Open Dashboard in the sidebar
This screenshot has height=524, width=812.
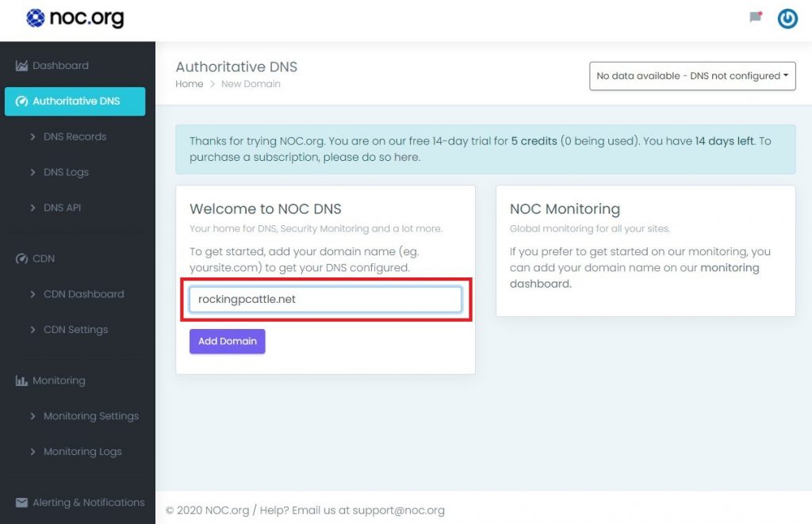tap(60, 66)
